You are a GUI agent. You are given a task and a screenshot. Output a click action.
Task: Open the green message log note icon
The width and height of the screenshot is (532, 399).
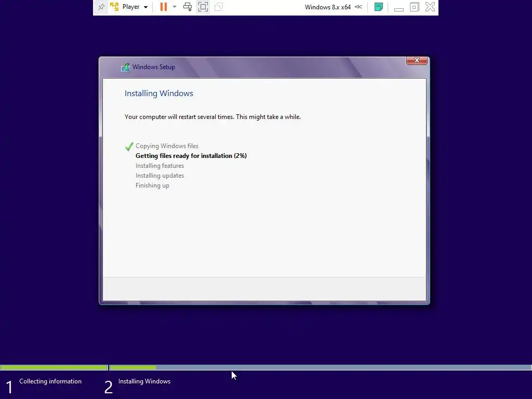[x=379, y=7]
